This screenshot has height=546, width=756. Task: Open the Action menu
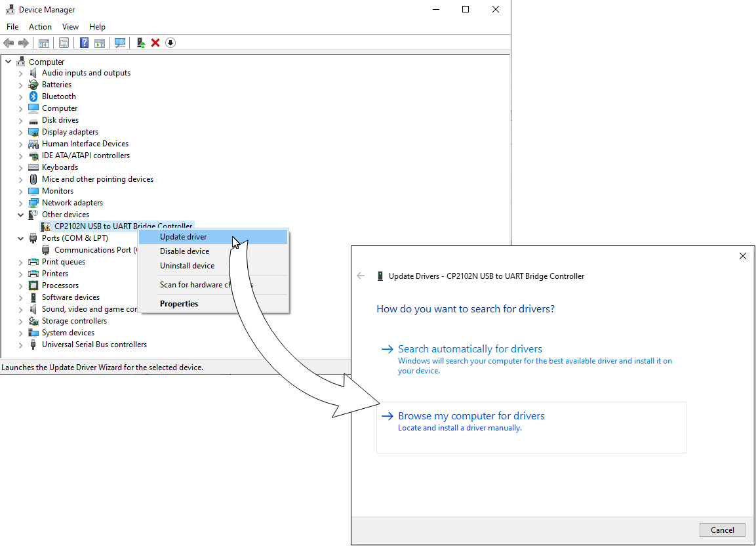40,27
